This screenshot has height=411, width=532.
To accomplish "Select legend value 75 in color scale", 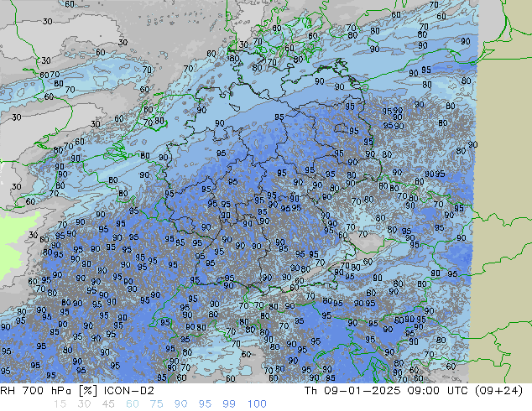I will [156, 404].
